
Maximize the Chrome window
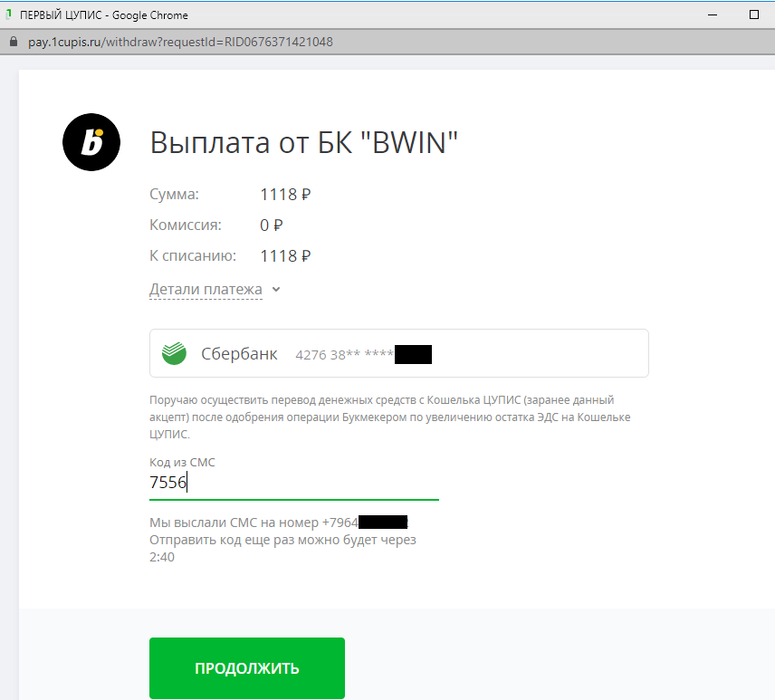pos(754,14)
